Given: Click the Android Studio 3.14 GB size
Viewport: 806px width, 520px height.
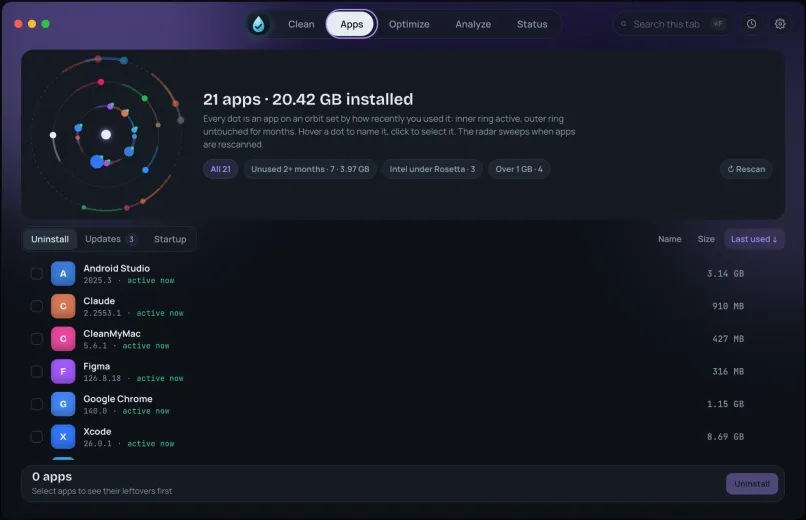Looking at the screenshot, I should [725, 273].
